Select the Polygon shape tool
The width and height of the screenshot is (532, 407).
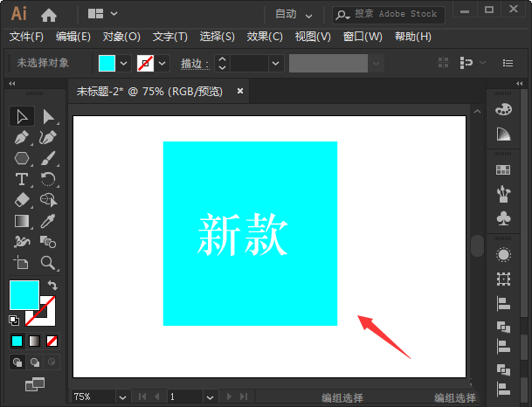tap(23, 159)
